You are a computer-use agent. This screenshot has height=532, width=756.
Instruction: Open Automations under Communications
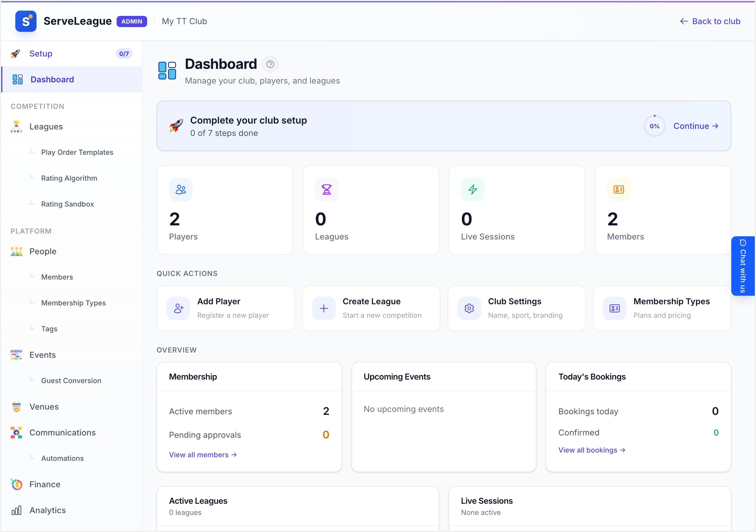[62, 459]
